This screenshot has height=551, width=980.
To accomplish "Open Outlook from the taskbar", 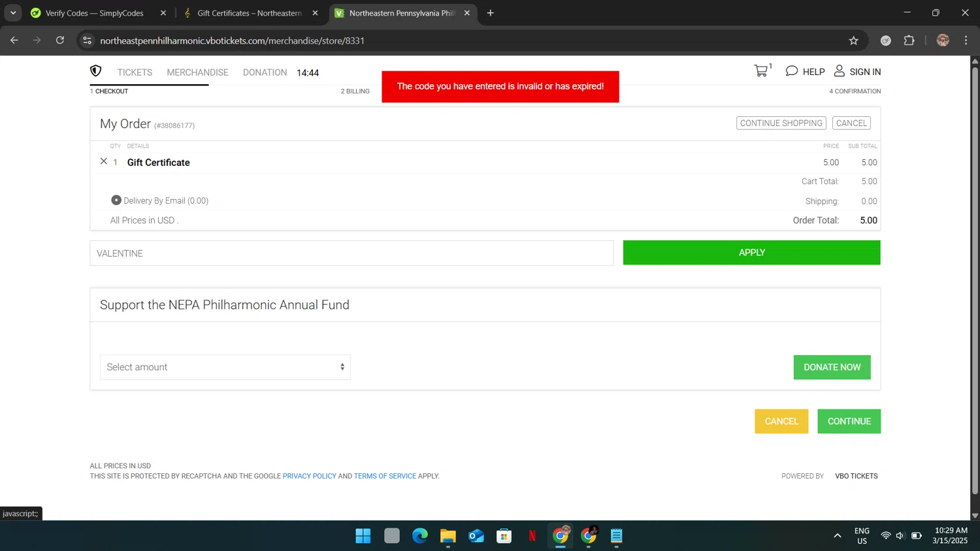I will [x=476, y=536].
